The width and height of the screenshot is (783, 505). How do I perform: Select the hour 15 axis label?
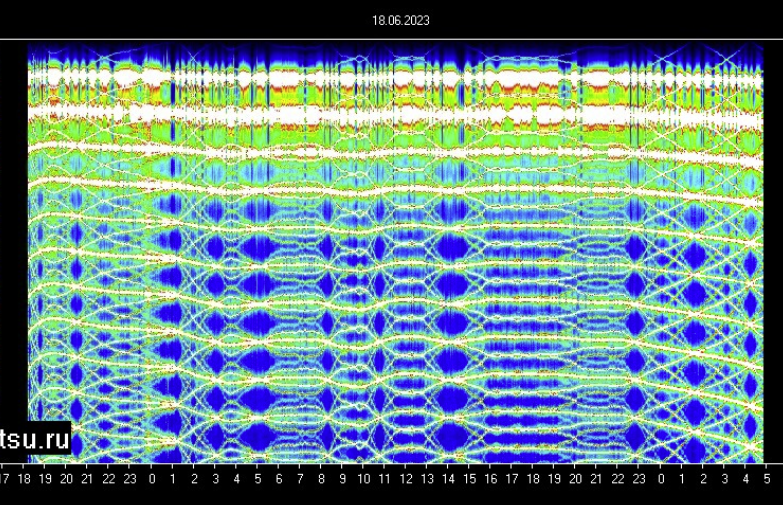(469, 479)
